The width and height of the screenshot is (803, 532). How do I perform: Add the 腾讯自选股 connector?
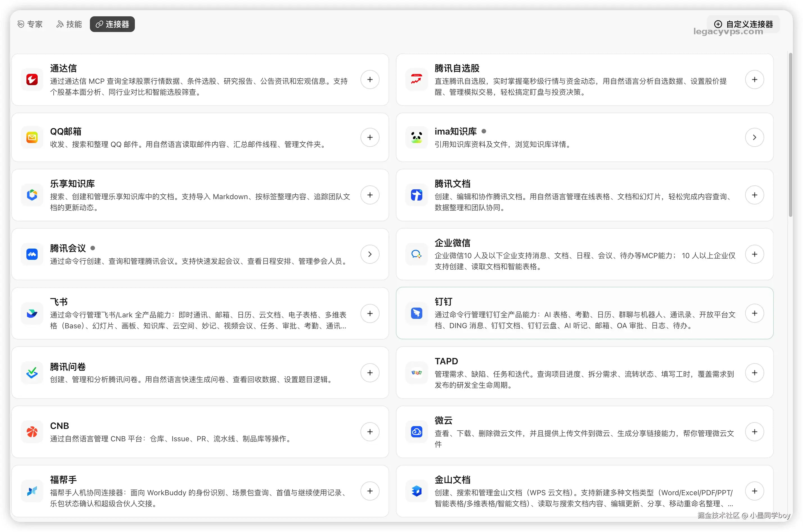click(x=754, y=80)
